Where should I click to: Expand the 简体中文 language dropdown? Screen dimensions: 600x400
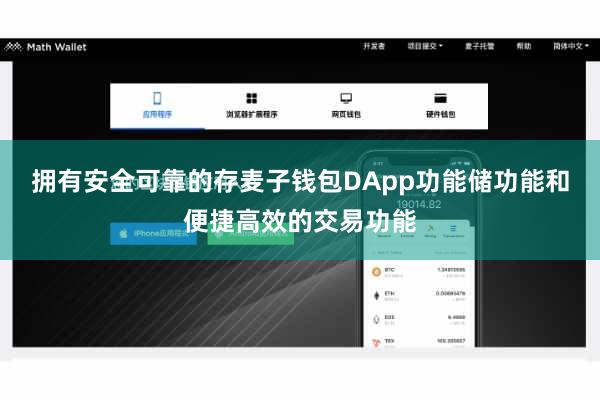click(x=571, y=46)
